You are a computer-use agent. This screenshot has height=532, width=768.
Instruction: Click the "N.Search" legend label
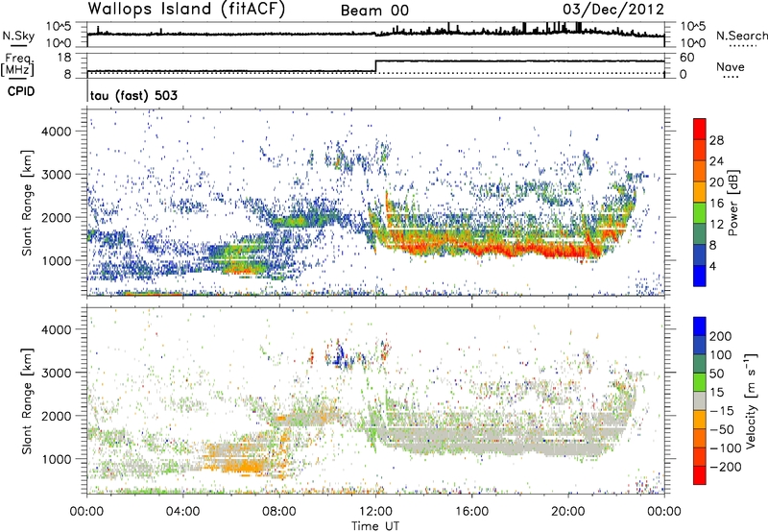742,36
